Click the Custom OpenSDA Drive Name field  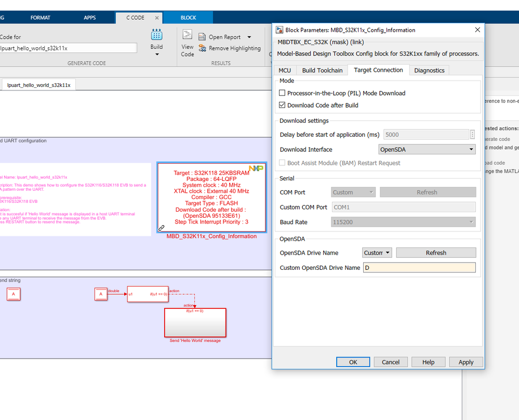[419, 268]
